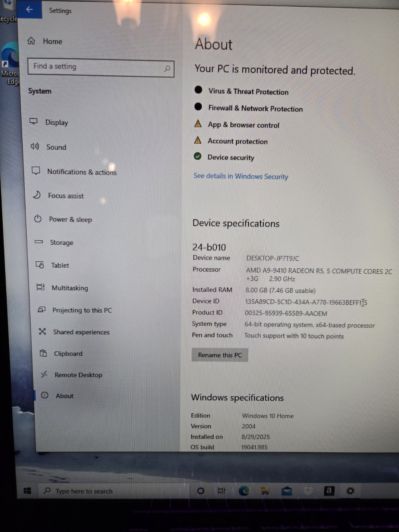This screenshot has width=399, height=532.
Task: Go back using the Settings back arrow
Action: pyautogui.click(x=29, y=10)
